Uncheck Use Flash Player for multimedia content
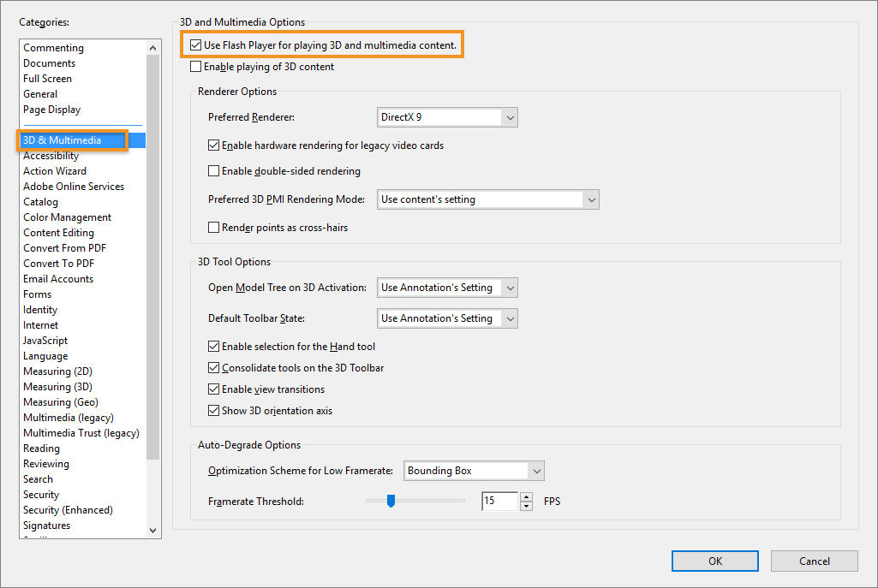Screen dimensions: 878x588 point(196,45)
